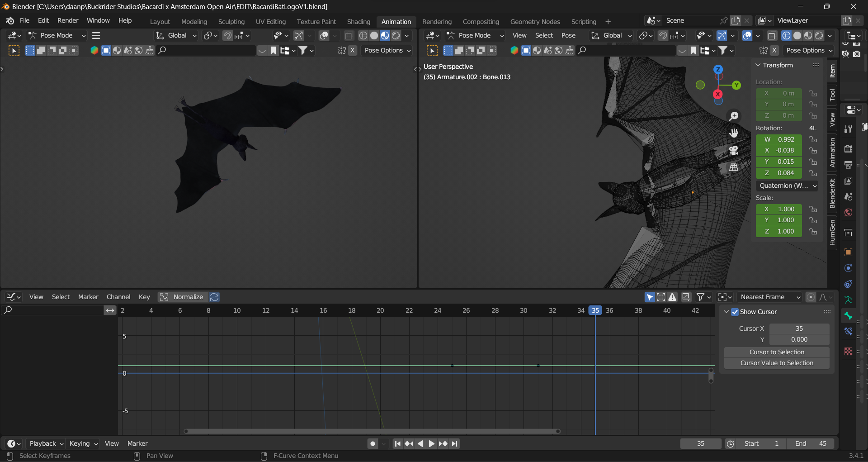This screenshot has width=868, height=462.
Task: Open the File menu
Action: tap(24, 20)
